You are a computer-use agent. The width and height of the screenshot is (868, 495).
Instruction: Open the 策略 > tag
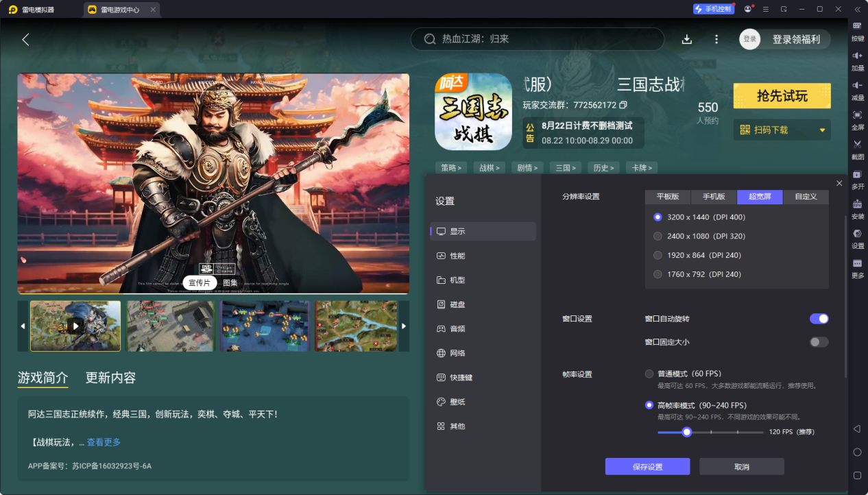451,167
